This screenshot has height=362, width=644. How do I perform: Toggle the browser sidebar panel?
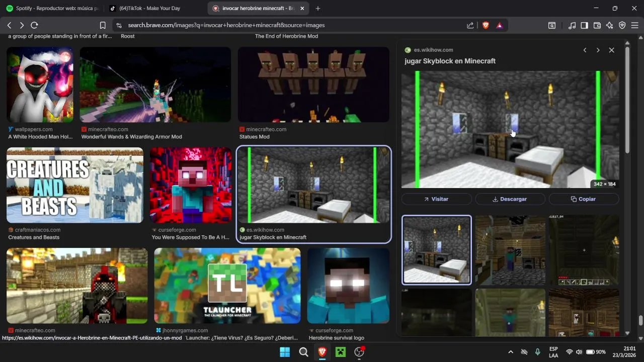[x=585, y=25]
